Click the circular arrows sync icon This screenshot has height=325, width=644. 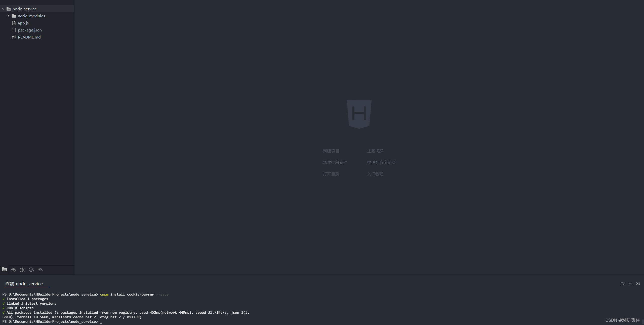coord(31,270)
